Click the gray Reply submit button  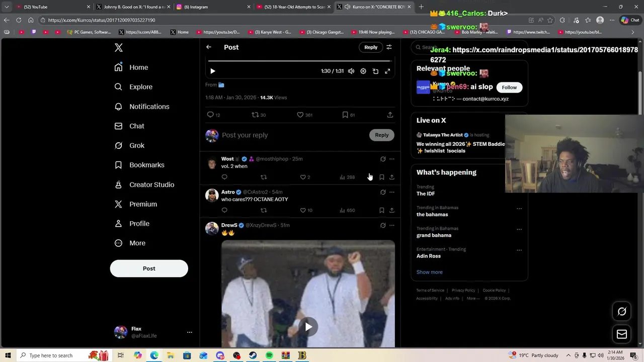[382, 135]
